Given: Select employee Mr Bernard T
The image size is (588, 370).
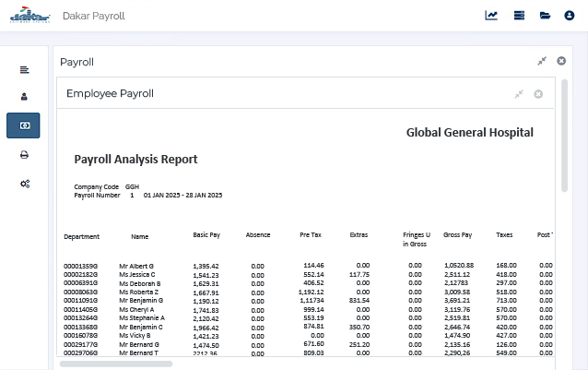Looking at the screenshot, I should (x=138, y=353).
